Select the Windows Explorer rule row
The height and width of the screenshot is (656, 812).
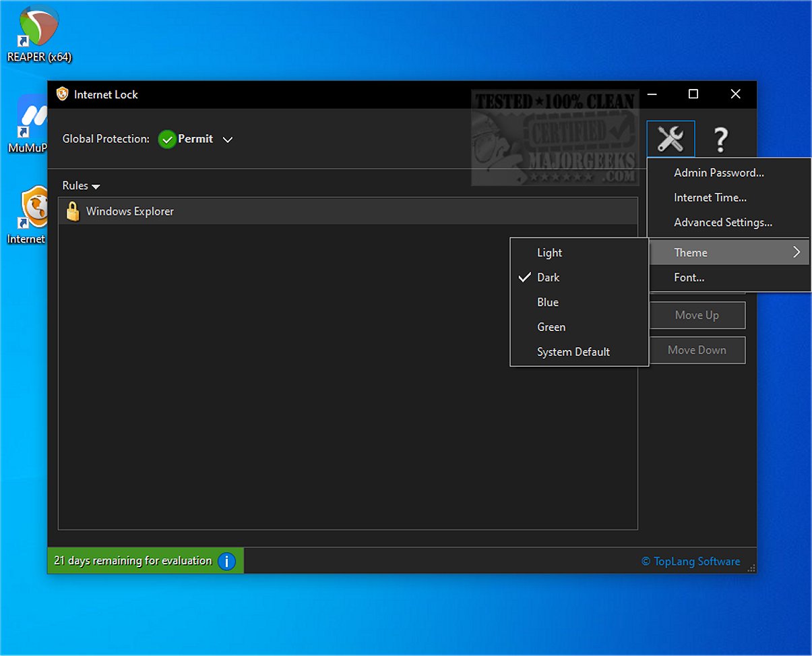click(x=348, y=212)
